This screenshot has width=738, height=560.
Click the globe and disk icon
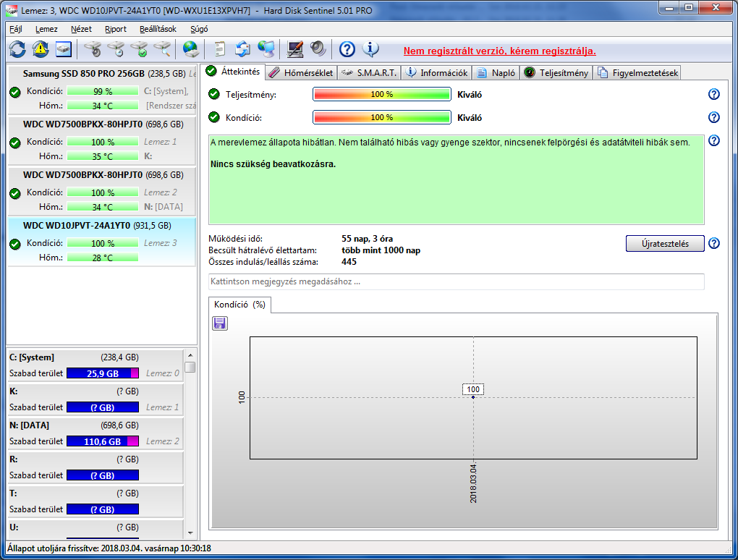(190, 49)
